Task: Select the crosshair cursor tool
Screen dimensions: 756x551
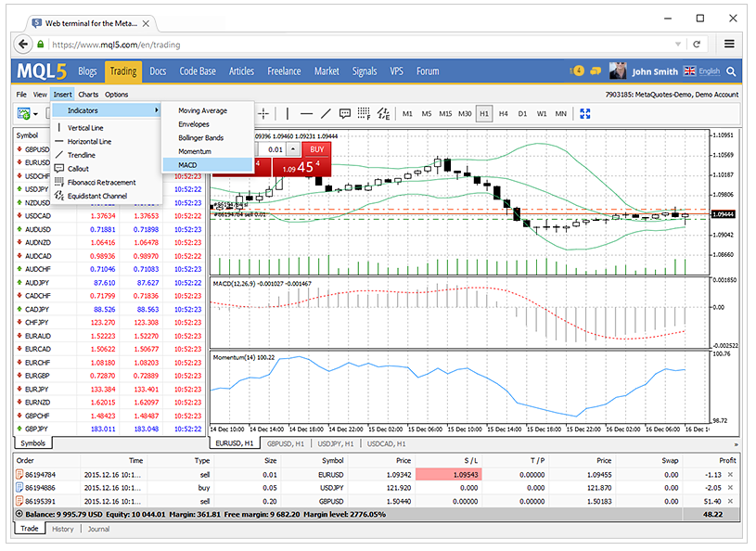Action: point(263,114)
